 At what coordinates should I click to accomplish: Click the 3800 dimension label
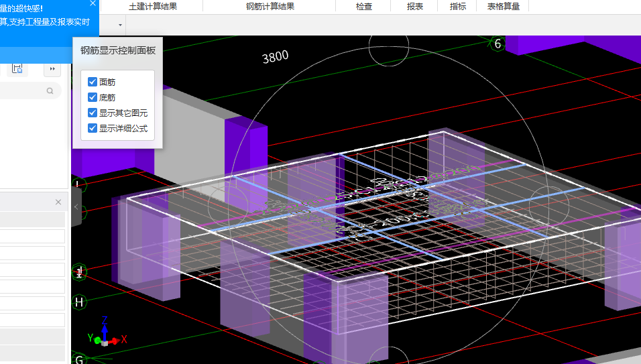tap(275, 57)
